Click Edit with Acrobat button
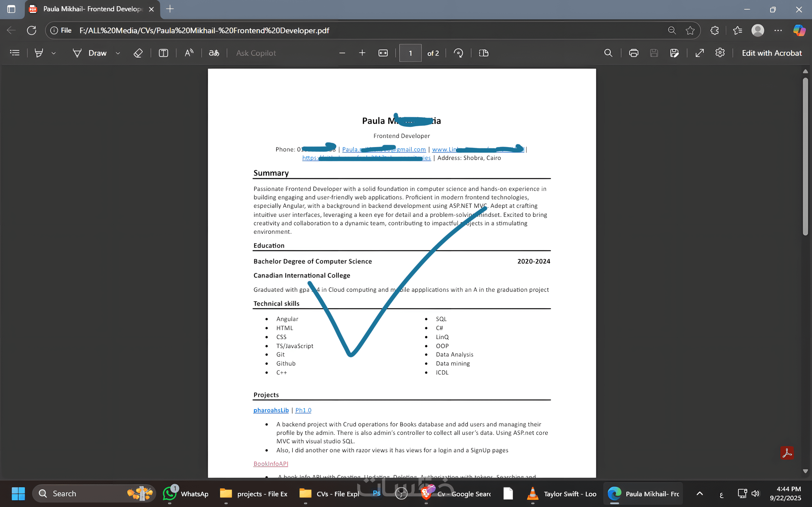 click(x=771, y=53)
